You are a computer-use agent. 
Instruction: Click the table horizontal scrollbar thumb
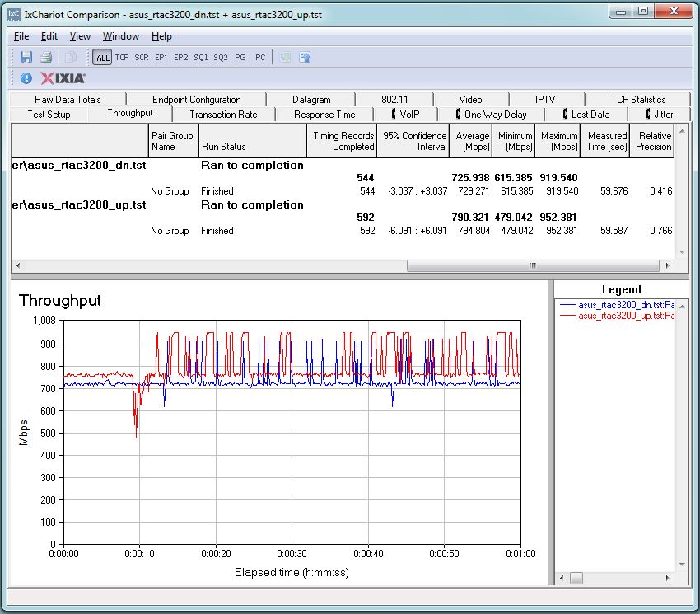pos(533,265)
